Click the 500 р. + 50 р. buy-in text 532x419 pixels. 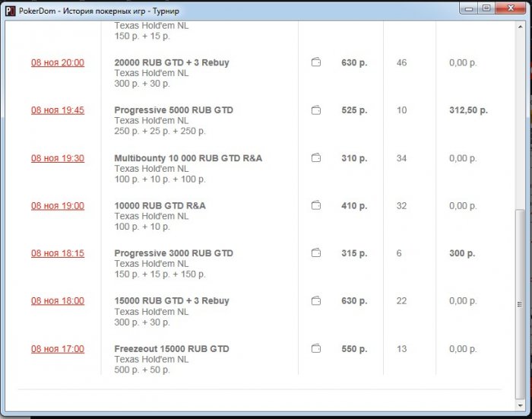pos(142,370)
